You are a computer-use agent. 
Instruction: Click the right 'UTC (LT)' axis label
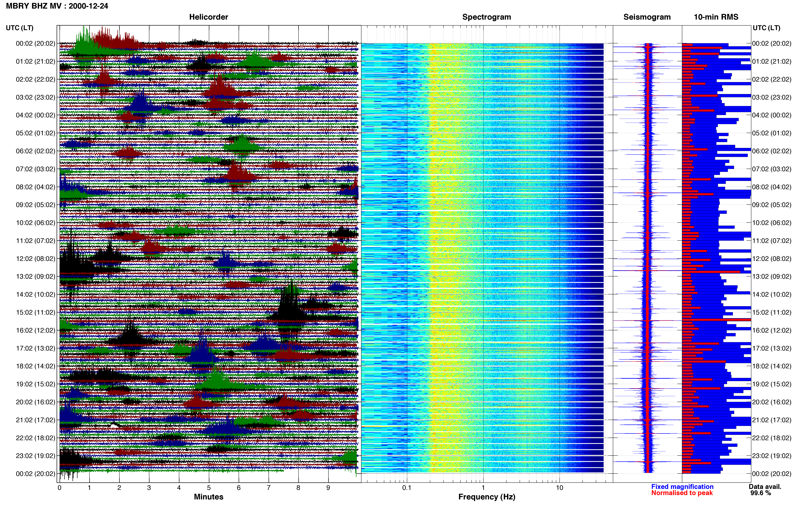click(x=766, y=28)
